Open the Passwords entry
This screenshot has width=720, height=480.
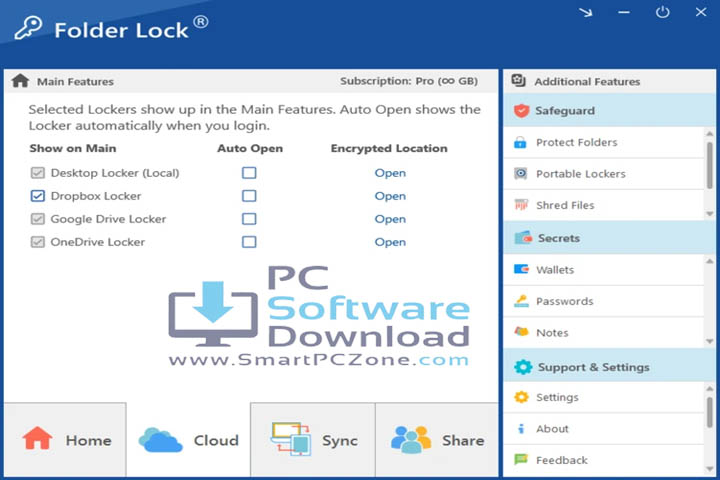tap(604, 301)
